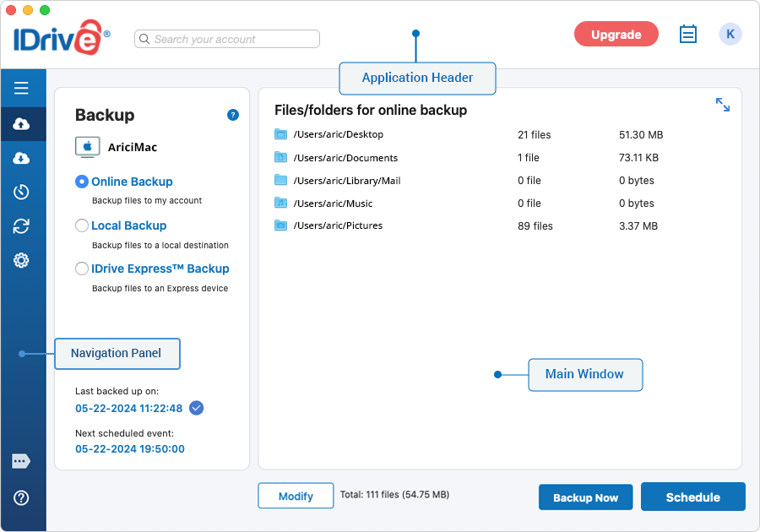
Task: Click the Desktop folder icon
Action: coord(280,134)
